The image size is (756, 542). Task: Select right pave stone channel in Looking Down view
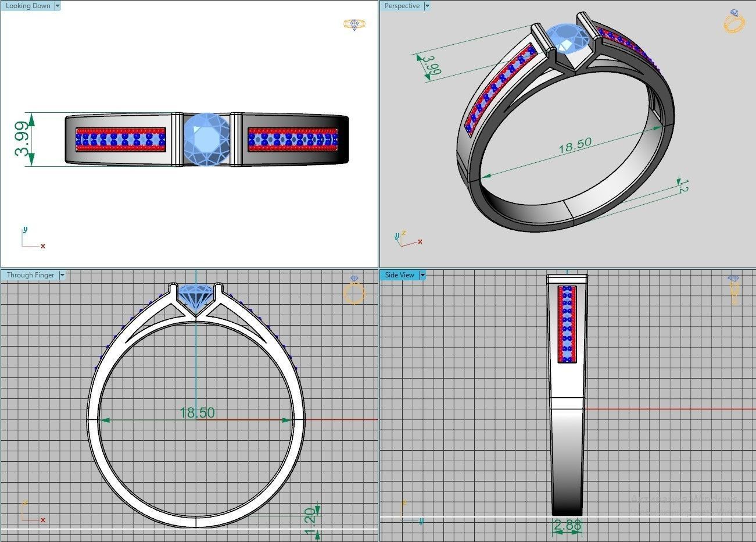[293, 140]
